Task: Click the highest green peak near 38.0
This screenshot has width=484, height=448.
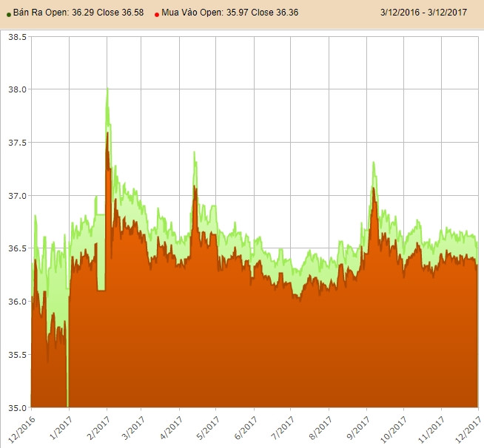Action: point(107,89)
